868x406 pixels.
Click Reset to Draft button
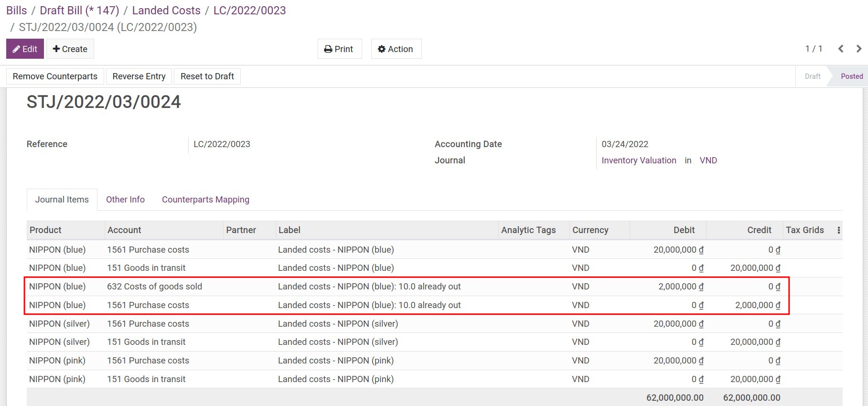coord(207,76)
